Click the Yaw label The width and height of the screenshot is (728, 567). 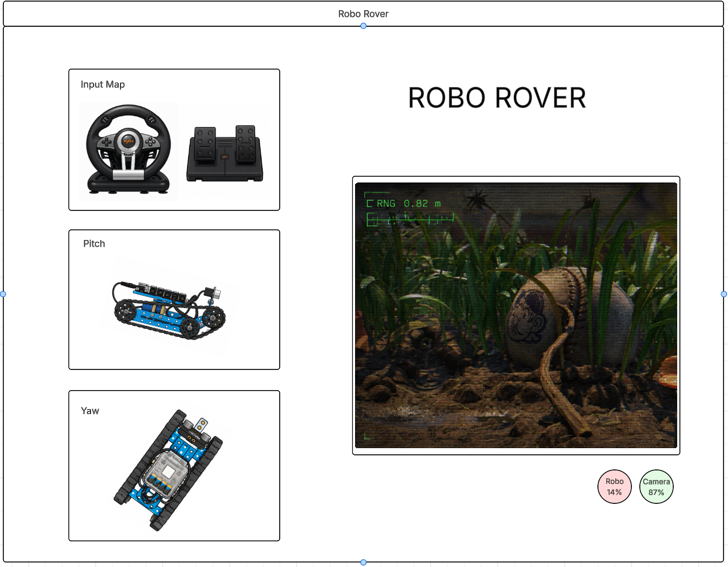point(90,411)
